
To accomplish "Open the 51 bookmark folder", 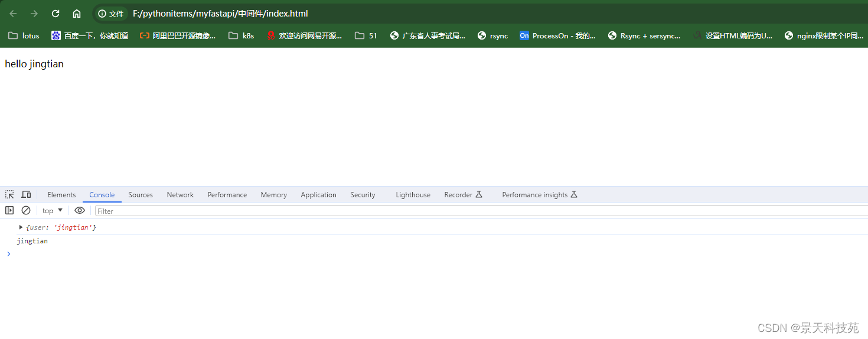I will tap(366, 35).
